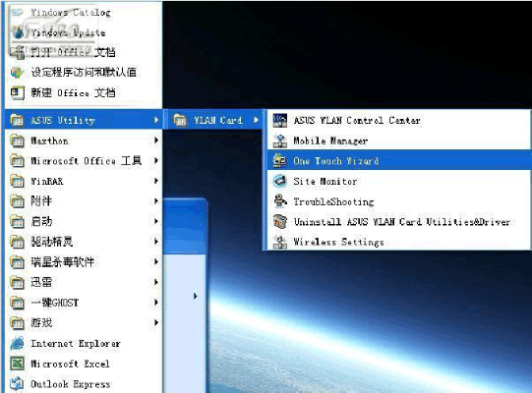Select 打开 Office 文档 entry
Screen dimensions: 532x393
coord(84,52)
